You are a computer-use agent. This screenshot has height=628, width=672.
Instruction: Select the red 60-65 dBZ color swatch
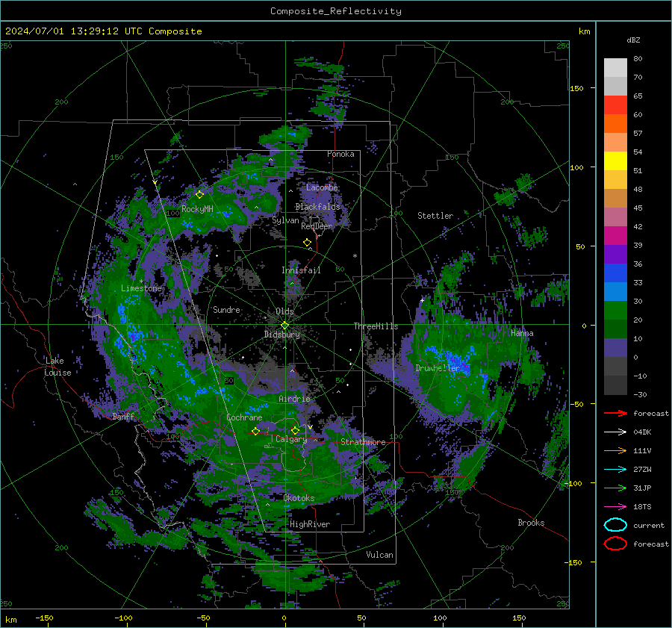click(615, 105)
